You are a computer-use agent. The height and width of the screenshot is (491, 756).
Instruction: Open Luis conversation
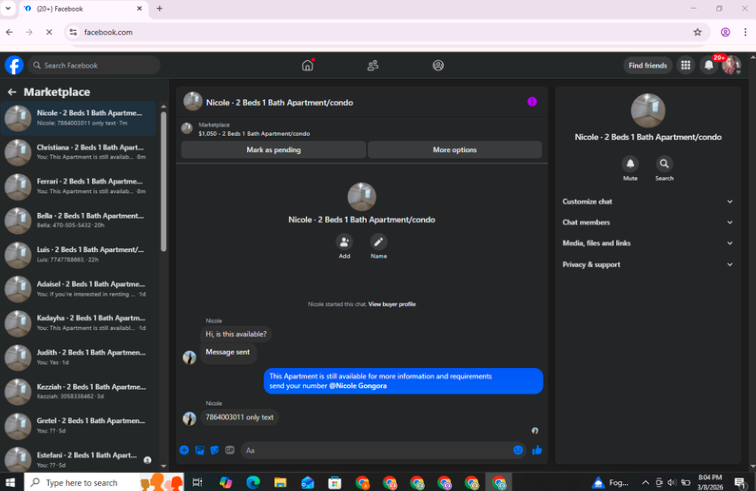[79, 255]
